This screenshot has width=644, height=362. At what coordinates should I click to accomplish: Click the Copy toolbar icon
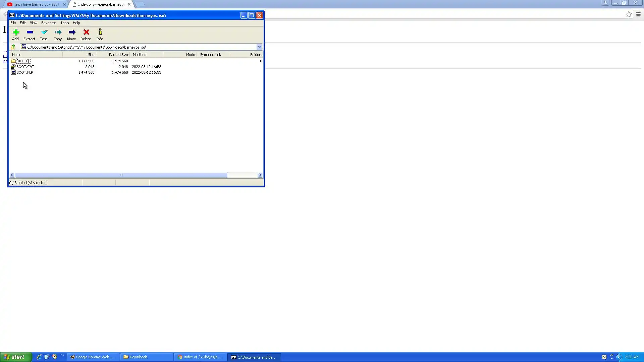coord(58,34)
